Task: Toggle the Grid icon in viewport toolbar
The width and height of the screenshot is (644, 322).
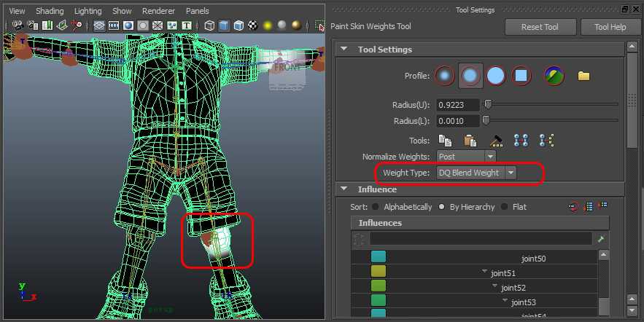Action: tap(99, 25)
